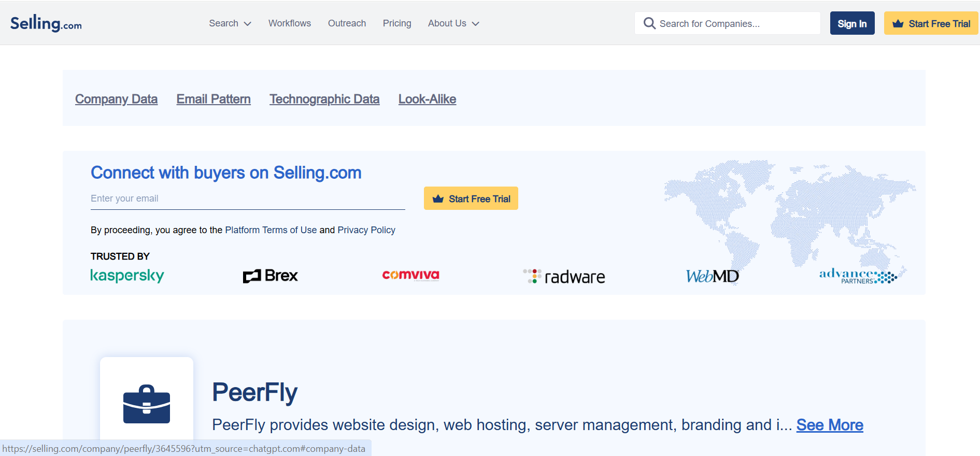Click the WebMD logo

713,276
